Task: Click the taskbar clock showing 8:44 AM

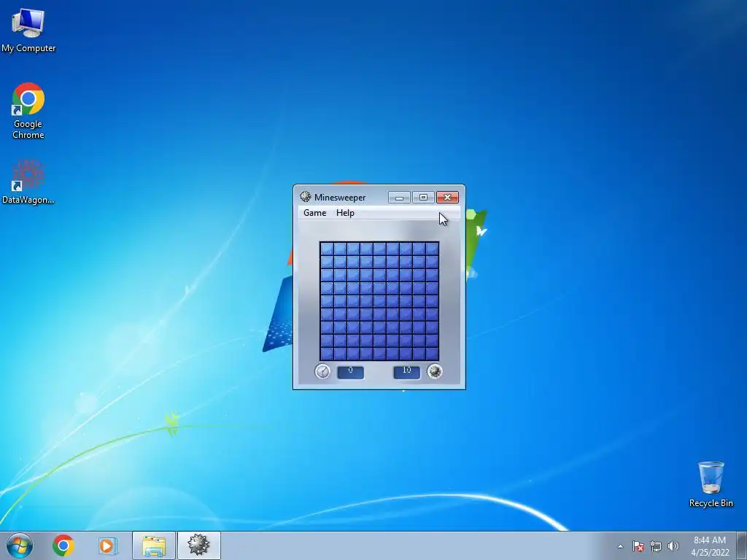Action: [x=710, y=546]
